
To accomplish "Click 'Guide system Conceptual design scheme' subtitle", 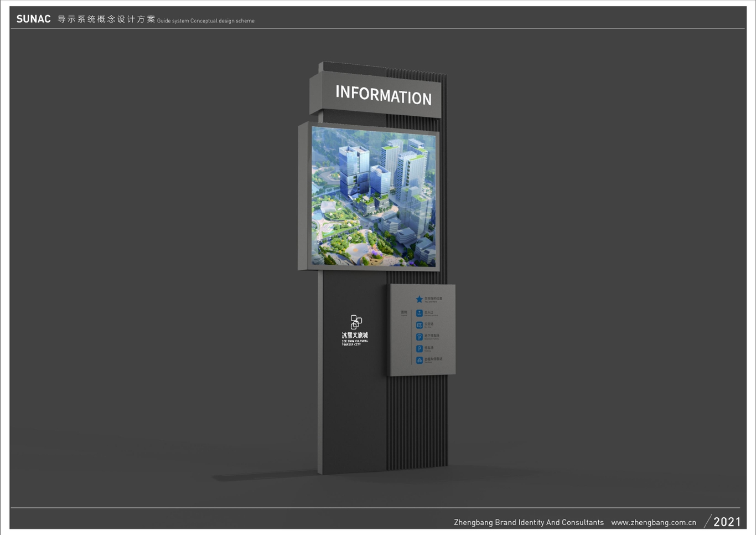I will [x=206, y=21].
